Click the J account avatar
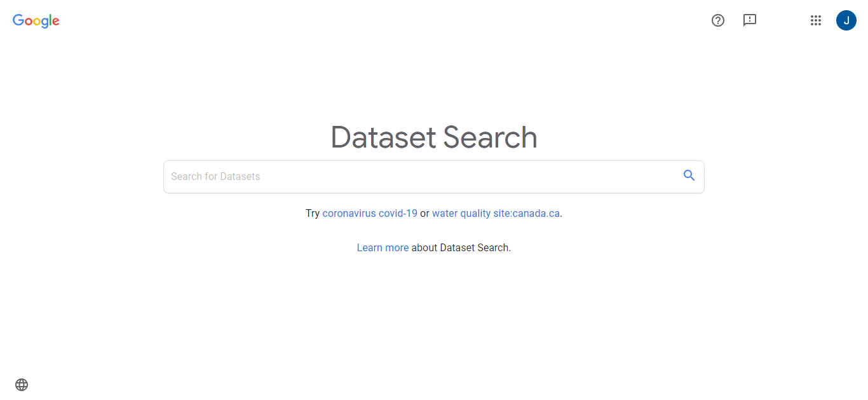Image resolution: width=868 pixels, height=400 pixels. [846, 20]
